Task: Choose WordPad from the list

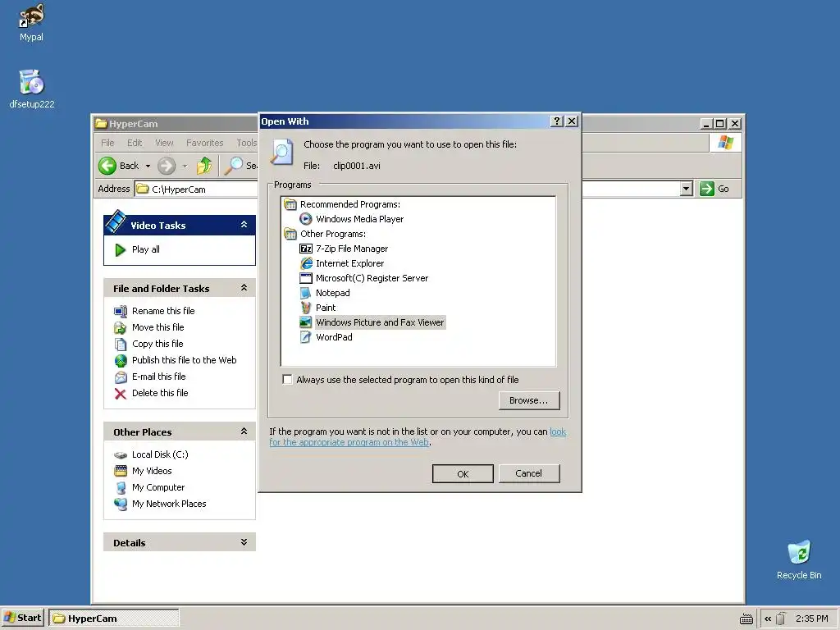Action: [334, 337]
